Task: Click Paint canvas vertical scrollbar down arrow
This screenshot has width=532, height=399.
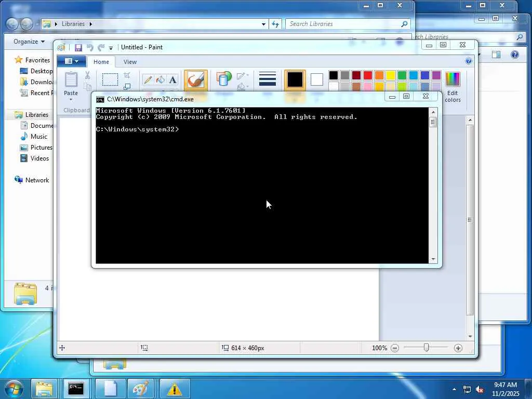Action: 470,336
